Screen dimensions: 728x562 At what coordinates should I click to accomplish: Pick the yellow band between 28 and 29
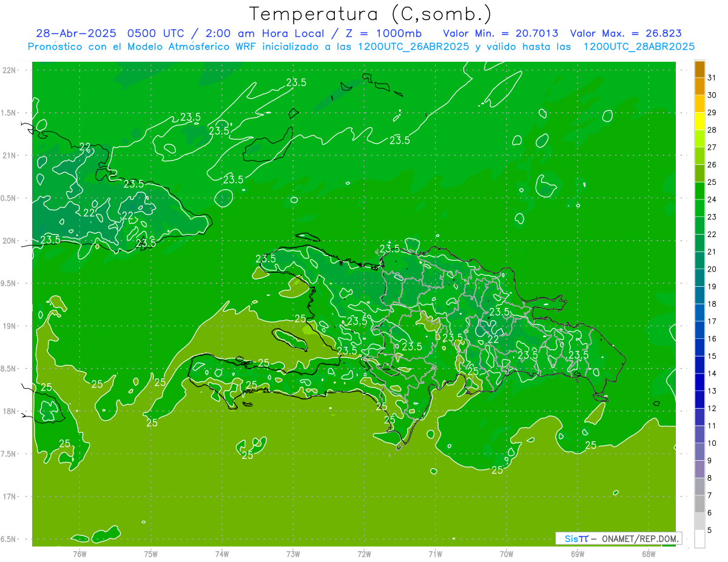tap(699, 121)
